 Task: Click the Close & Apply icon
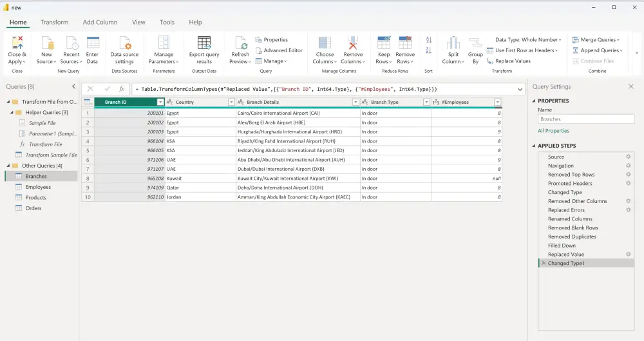[x=17, y=43]
